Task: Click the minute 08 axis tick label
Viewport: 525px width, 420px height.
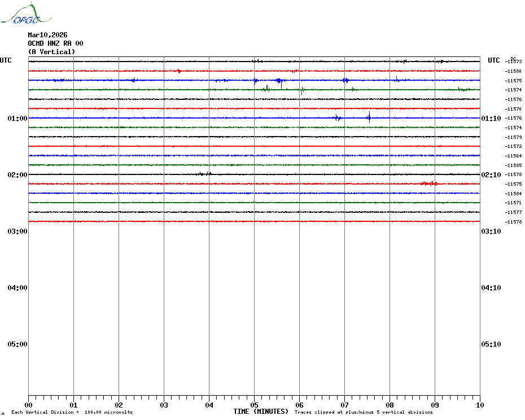Action: [x=390, y=405]
